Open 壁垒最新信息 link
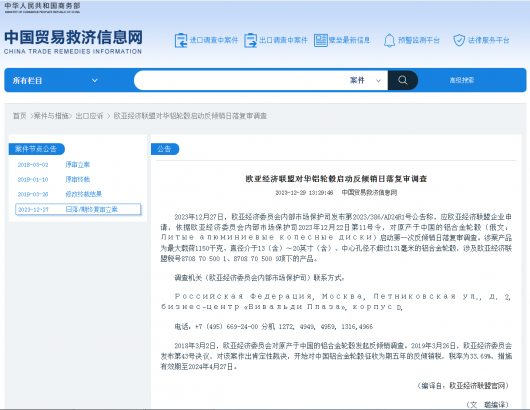This screenshot has width=530, height=410. tap(350, 40)
